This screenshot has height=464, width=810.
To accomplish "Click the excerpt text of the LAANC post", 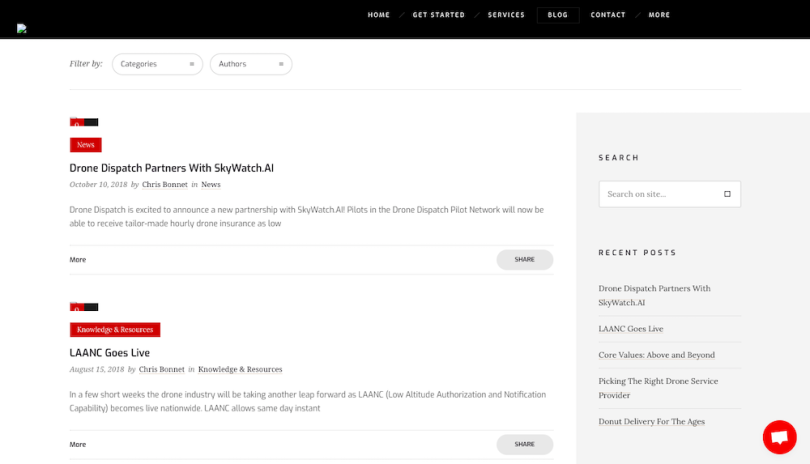I will click(308, 401).
